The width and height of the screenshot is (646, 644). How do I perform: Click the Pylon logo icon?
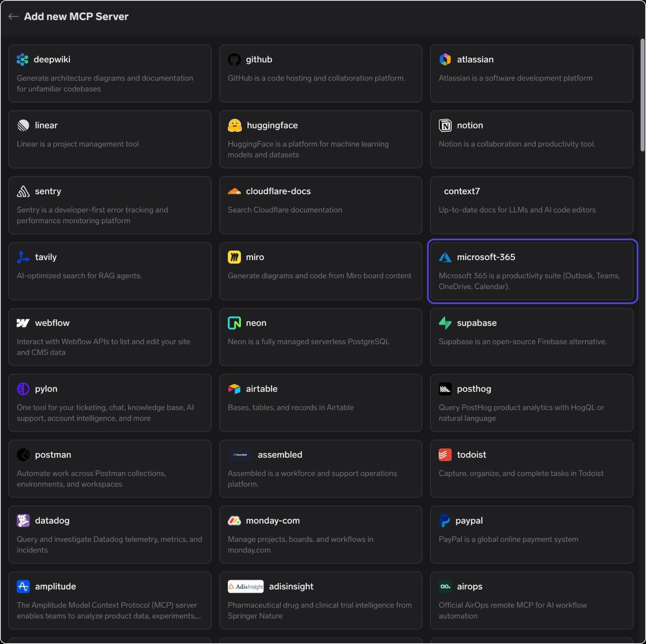pyautogui.click(x=23, y=389)
